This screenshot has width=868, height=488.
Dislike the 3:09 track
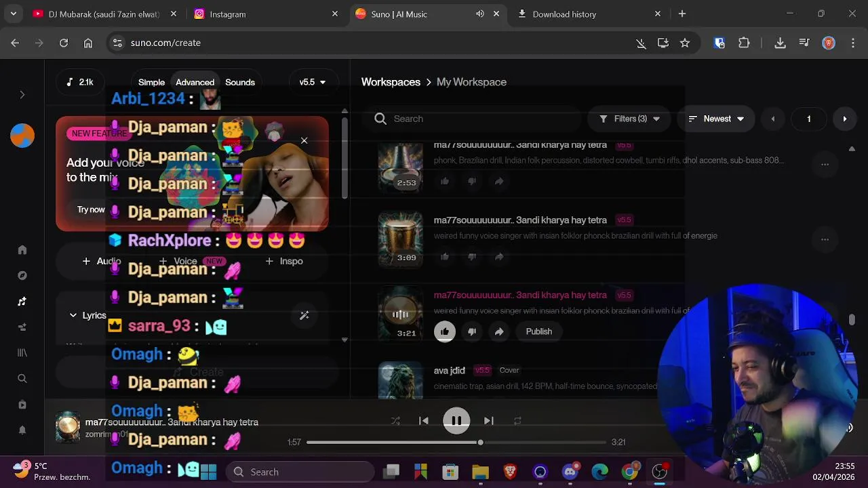tap(472, 257)
